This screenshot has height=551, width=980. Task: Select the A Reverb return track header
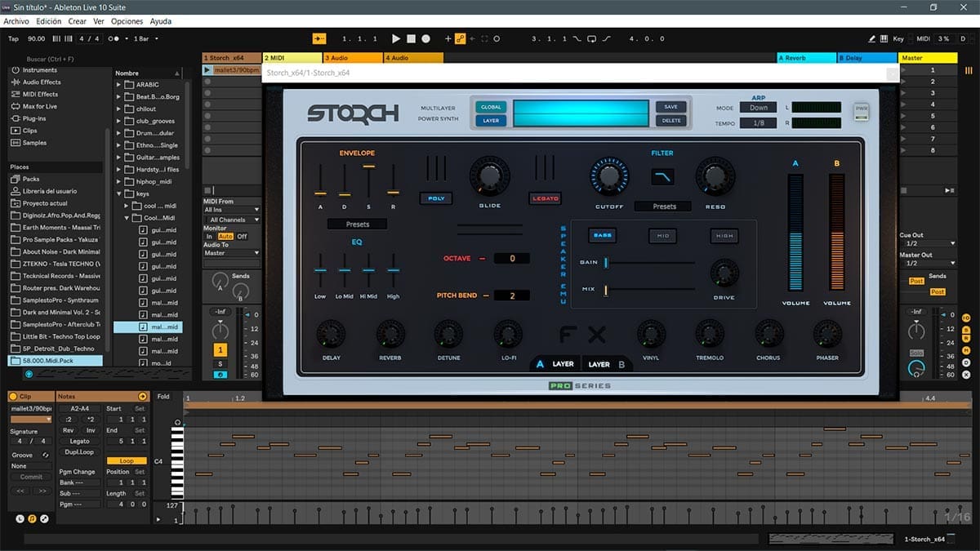[806, 58]
